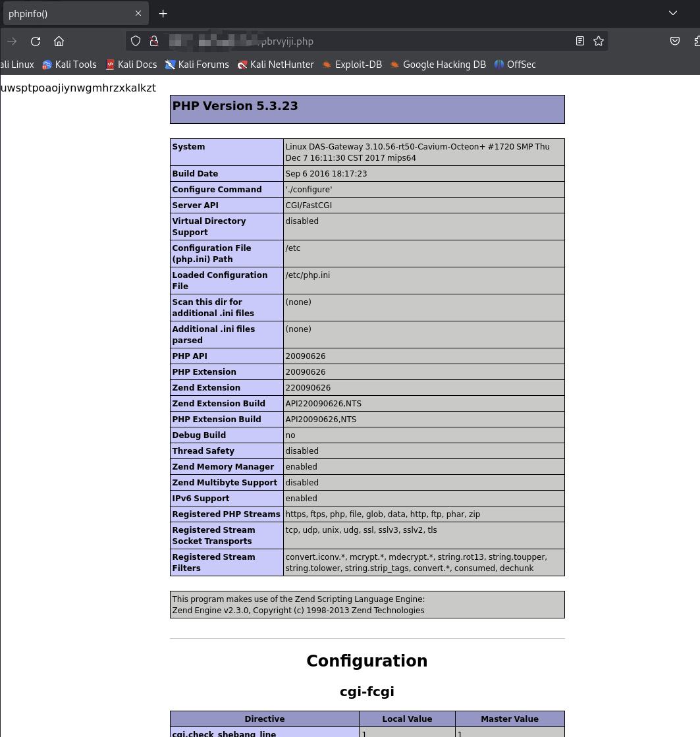The width and height of the screenshot is (700, 737).
Task: Click the PHP Extension row label
Action: click(x=227, y=371)
